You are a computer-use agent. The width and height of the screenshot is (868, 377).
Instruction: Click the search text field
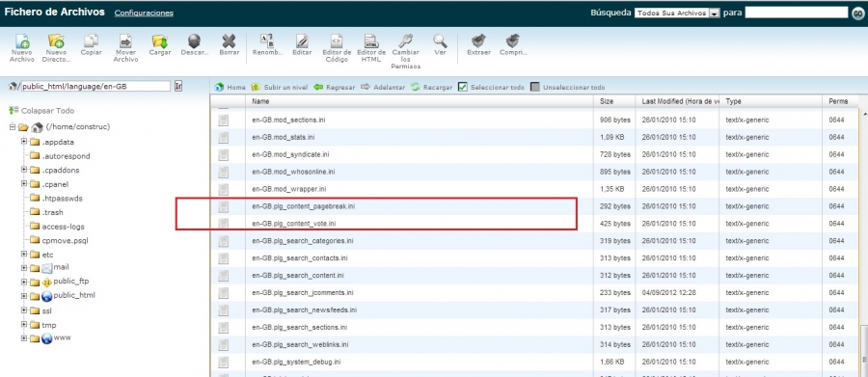pos(796,13)
